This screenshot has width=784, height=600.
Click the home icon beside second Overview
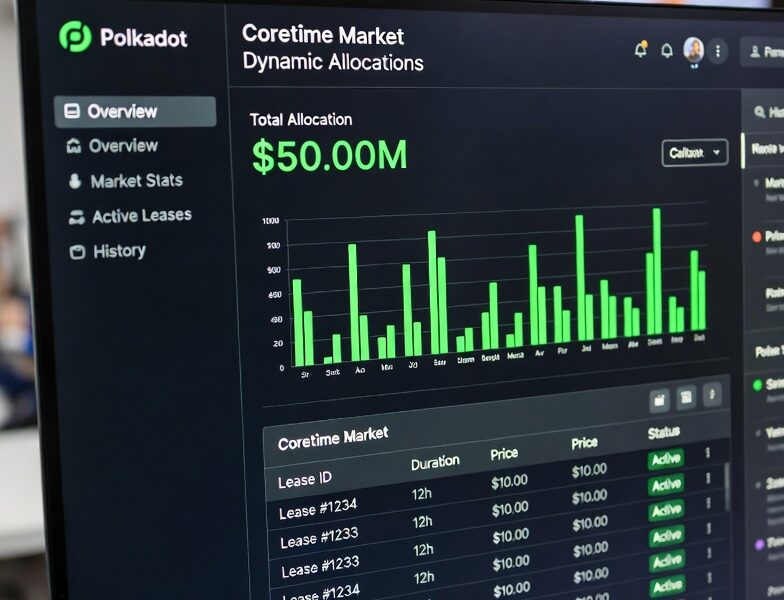click(74, 146)
